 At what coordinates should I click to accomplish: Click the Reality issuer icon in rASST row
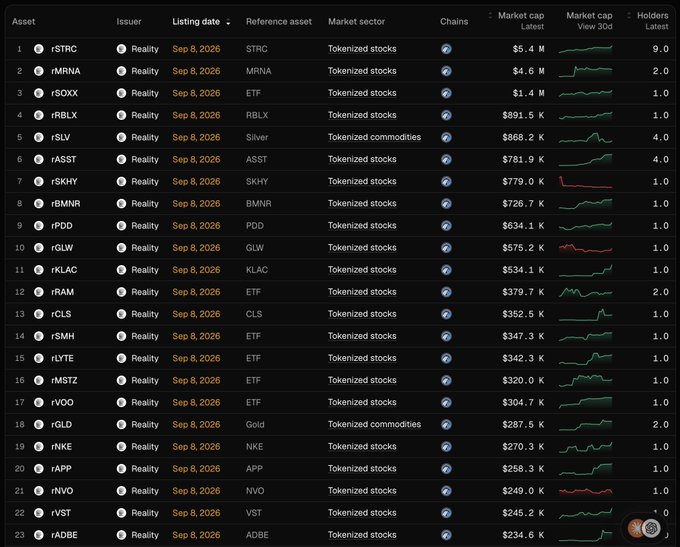click(121, 160)
